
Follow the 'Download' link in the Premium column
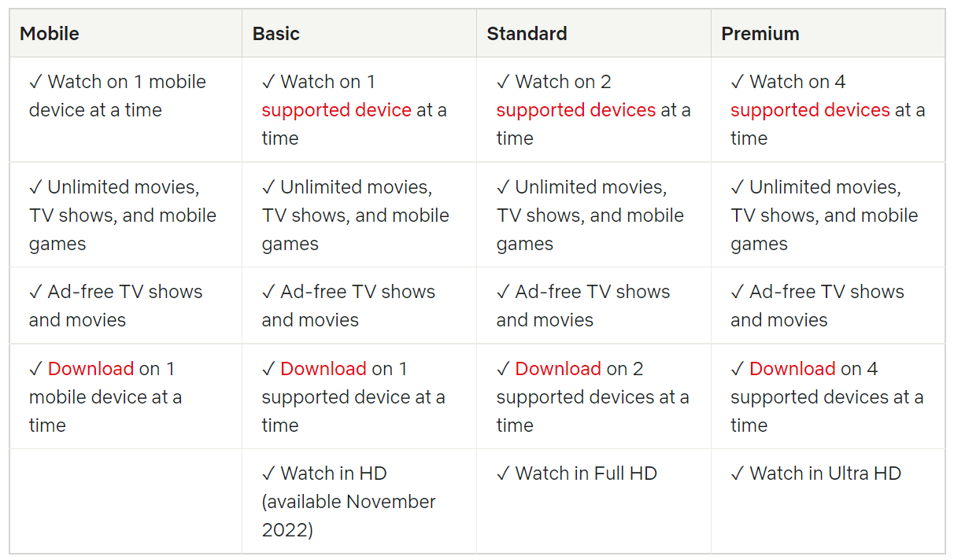coord(793,369)
